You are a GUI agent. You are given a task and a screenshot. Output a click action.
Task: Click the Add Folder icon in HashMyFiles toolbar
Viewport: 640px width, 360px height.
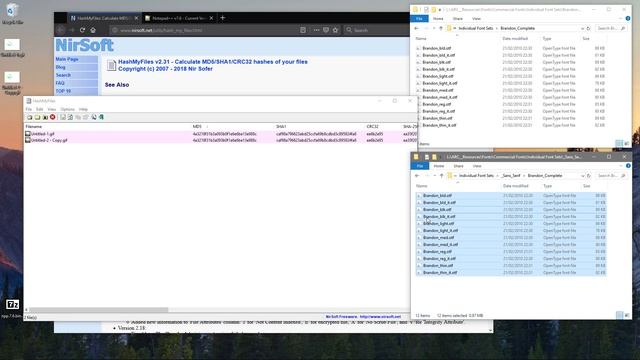pyautogui.click(x=37, y=117)
